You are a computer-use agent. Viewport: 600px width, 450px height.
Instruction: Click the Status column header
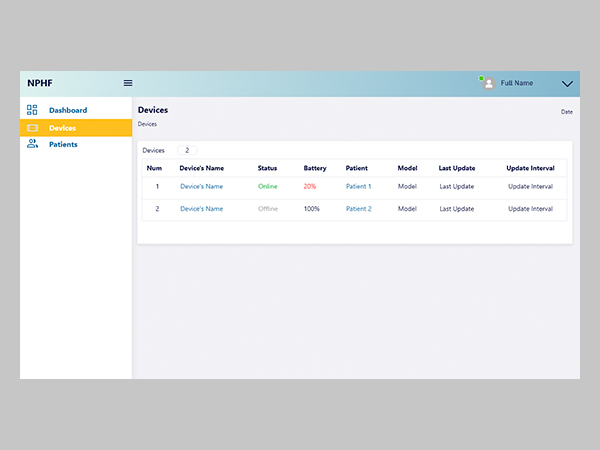click(x=267, y=168)
